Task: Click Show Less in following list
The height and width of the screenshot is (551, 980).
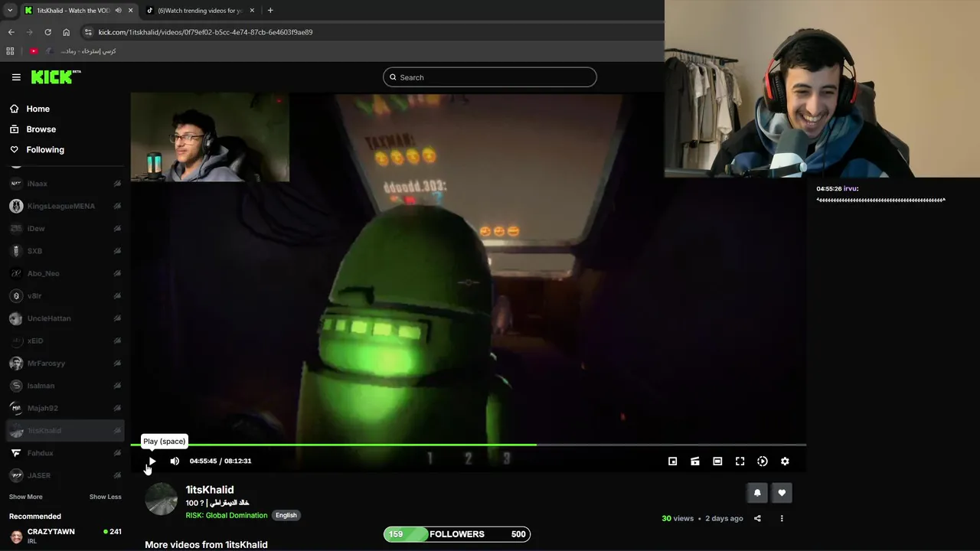Action: pyautogui.click(x=105, y=497)
